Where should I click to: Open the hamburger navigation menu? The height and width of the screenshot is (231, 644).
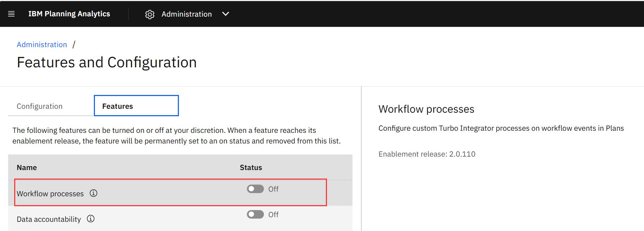[x=11, y=14]
